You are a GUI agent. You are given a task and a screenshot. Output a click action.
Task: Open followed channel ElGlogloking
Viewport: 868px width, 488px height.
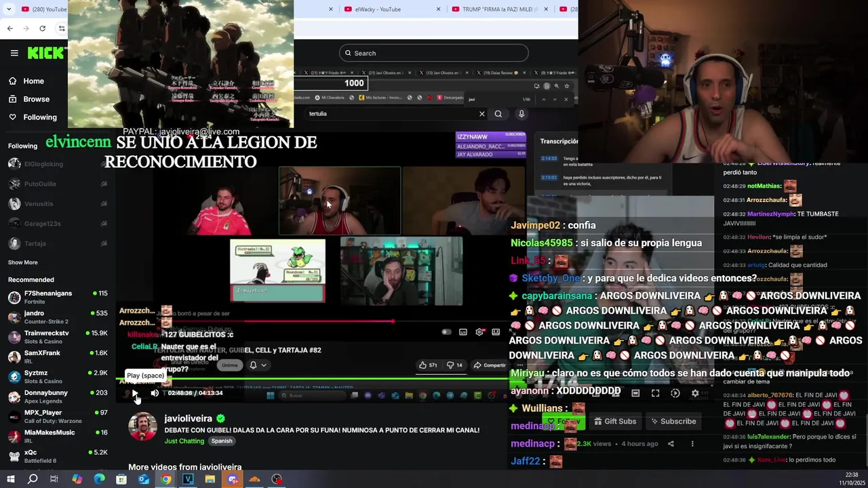(x=58, y=164)
